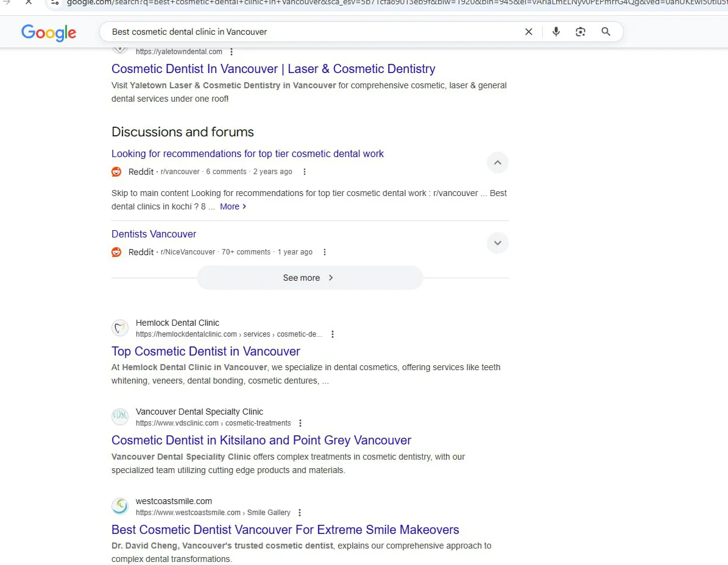This screenshot has width=728, height=565.
Task: Expand the Dentists Vancouver discussion
Action: [x=497, y=242]
